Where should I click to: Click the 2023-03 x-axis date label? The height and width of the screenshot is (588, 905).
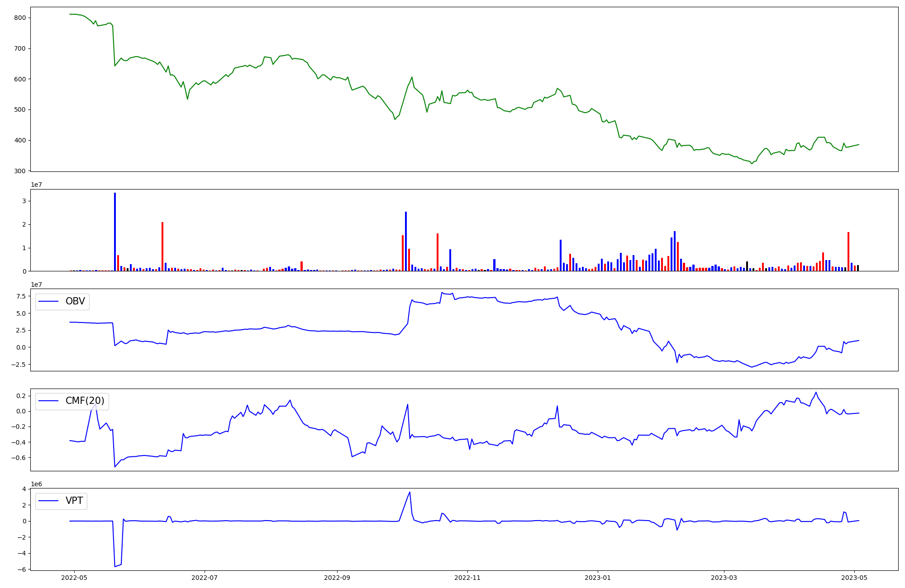(724, 578)
